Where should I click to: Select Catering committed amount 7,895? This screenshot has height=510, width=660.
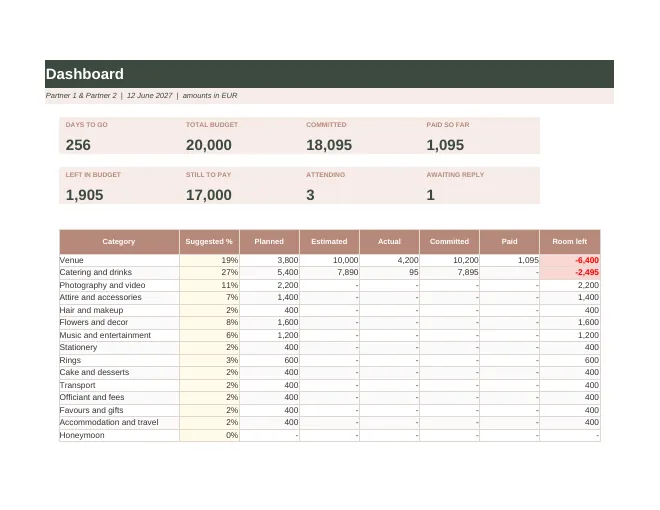(449, 273)
